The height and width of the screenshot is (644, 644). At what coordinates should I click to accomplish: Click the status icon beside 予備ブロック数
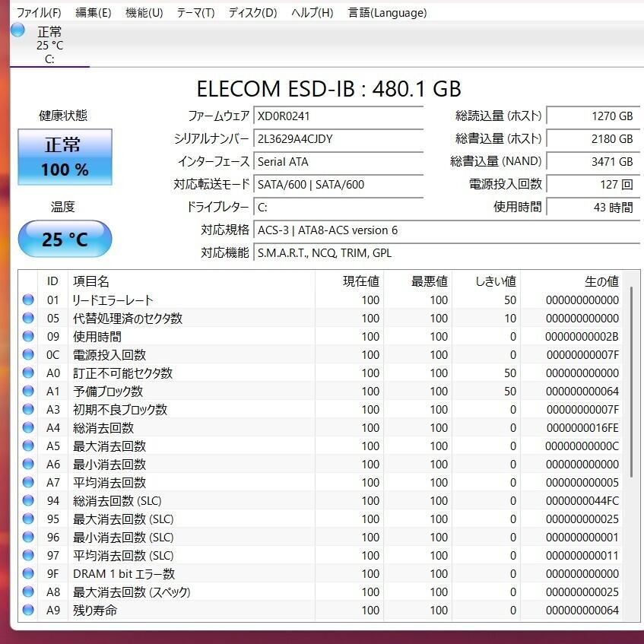pyautogui.click(x=28, y=392)
